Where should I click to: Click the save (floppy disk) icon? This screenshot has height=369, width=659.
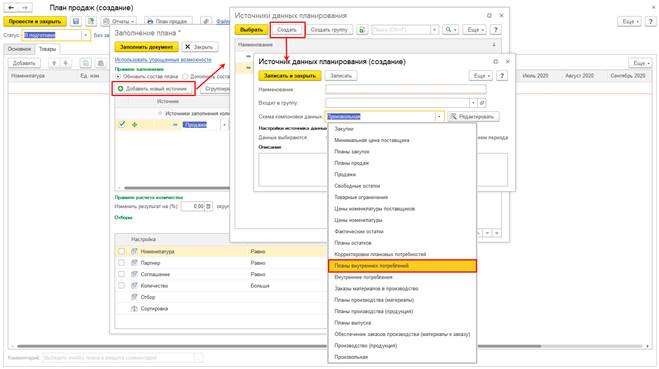[x=76, y=21]
